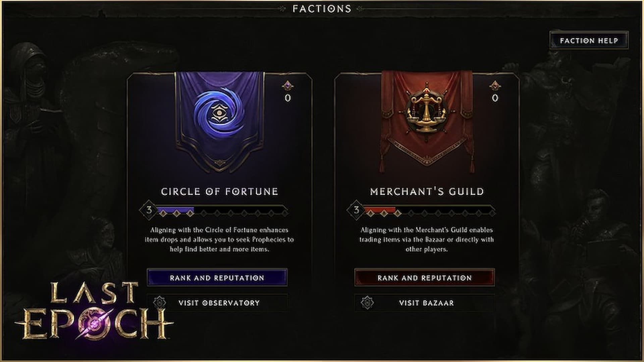The width and height of the screenshot is (644, 362).
Task: Select the Merchant's Guild faction title
Action: pyautogui.click(x=427, y=191)
